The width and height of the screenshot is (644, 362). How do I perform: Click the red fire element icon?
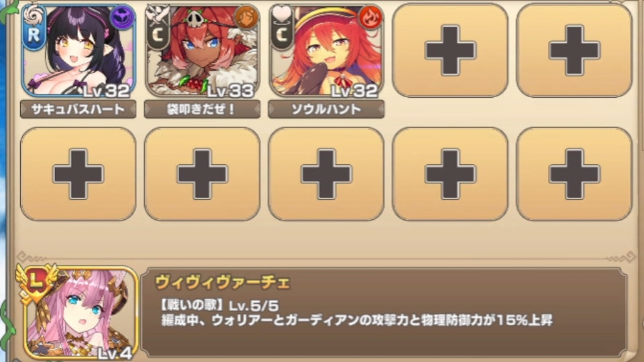(x=370, y=18)
